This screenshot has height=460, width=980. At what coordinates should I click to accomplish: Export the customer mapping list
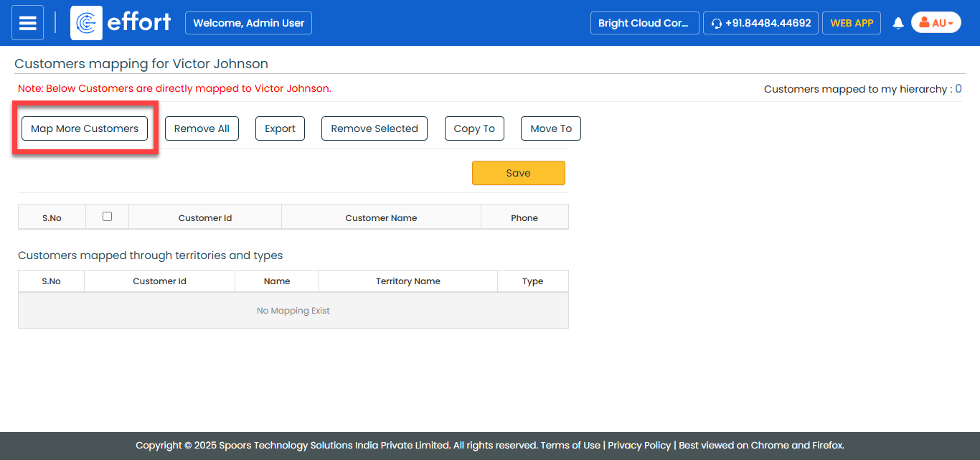(280, 128)
